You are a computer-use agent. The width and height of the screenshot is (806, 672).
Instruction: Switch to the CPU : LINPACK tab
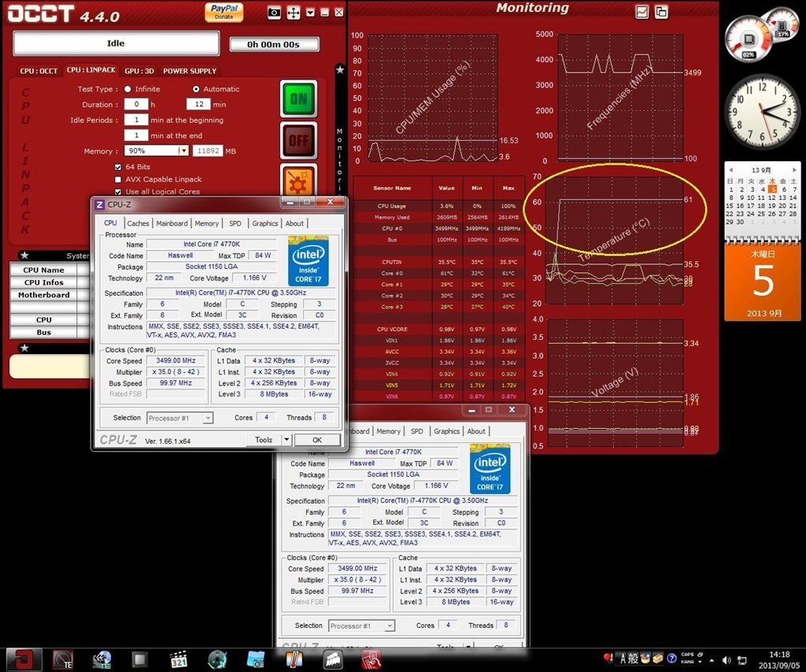tap(91, 70)
